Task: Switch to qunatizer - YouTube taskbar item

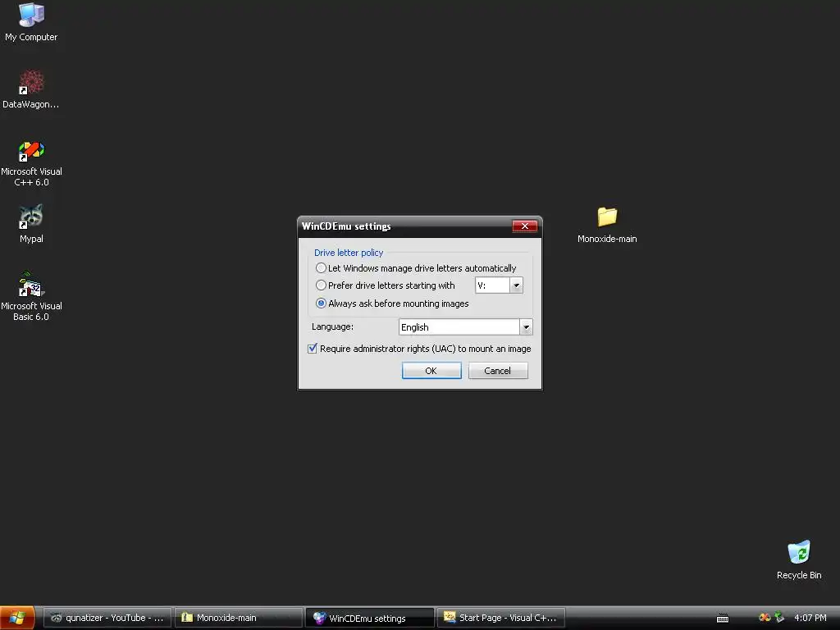Action: tap(107, 618)
